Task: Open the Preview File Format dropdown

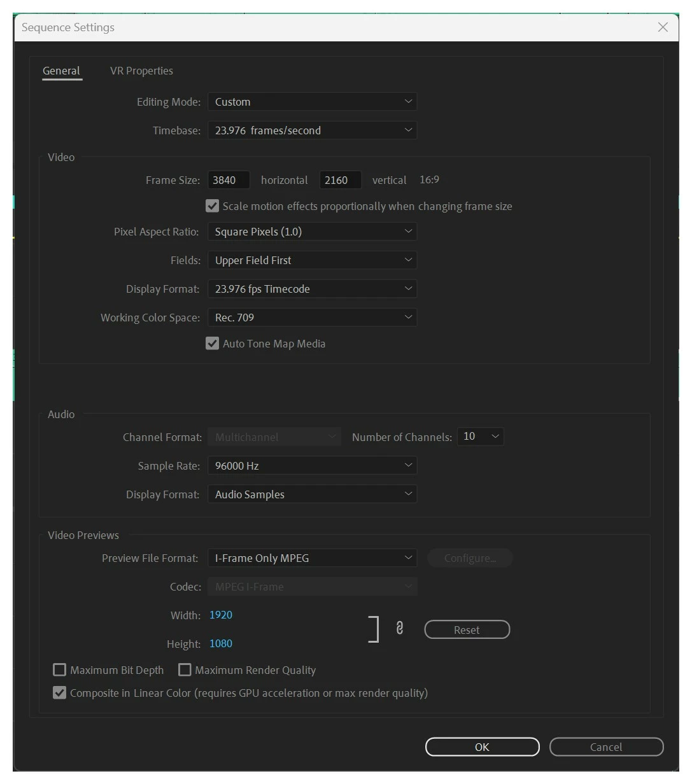Action: pyautogui.click(x=313, y=558)
